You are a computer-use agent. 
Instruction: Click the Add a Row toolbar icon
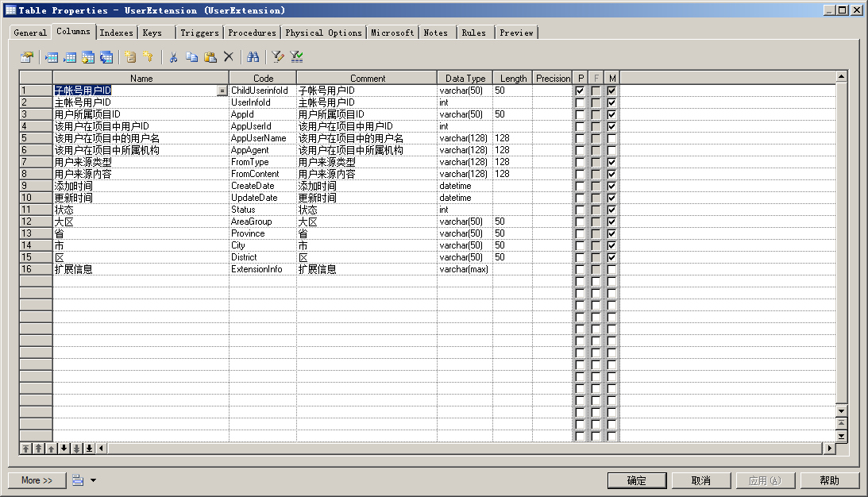tap(70, 57)
